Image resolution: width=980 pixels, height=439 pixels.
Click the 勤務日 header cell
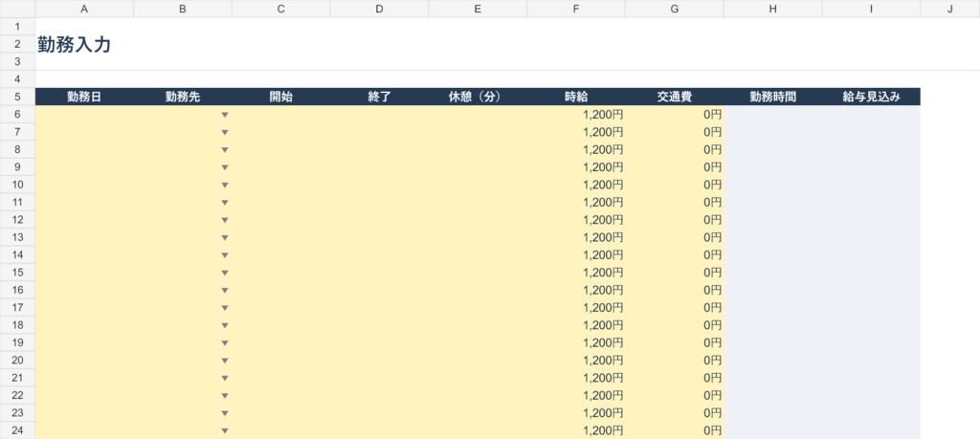(84, 97)
